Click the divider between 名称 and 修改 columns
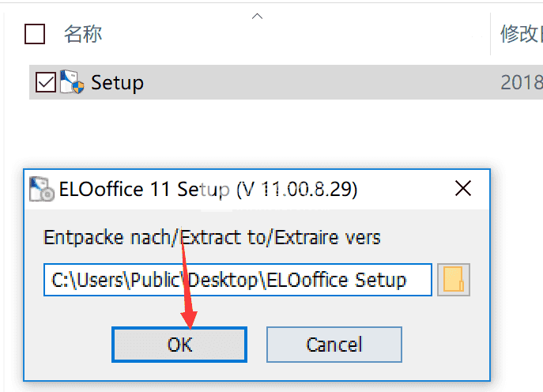The image size is (543, 392). point(490,34)
